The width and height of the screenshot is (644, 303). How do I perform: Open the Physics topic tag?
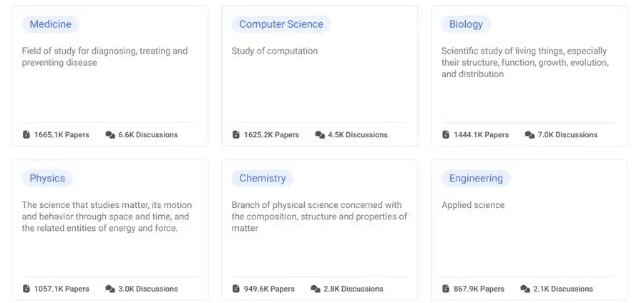click(x=47, y=179)
